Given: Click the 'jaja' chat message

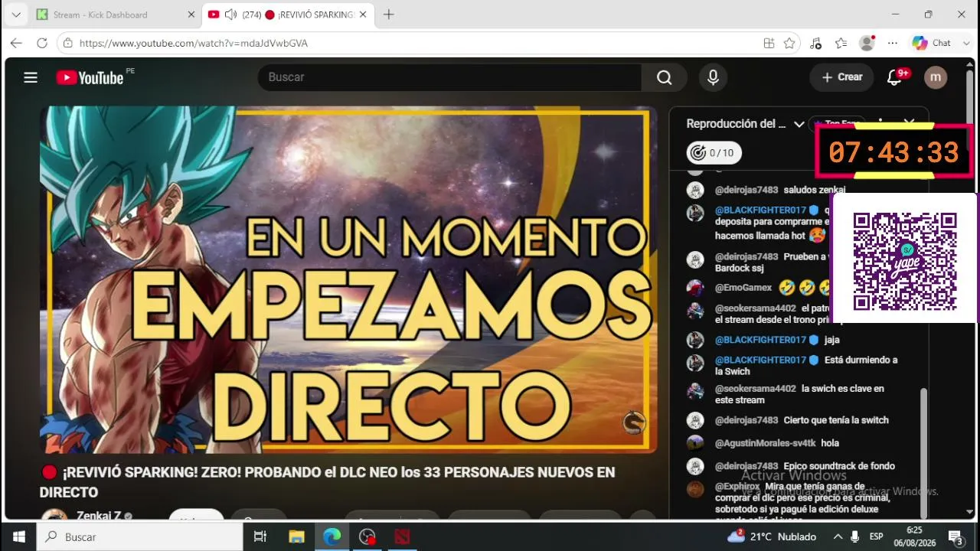Looking at the screenshot, I should click(x=832, y=340).
